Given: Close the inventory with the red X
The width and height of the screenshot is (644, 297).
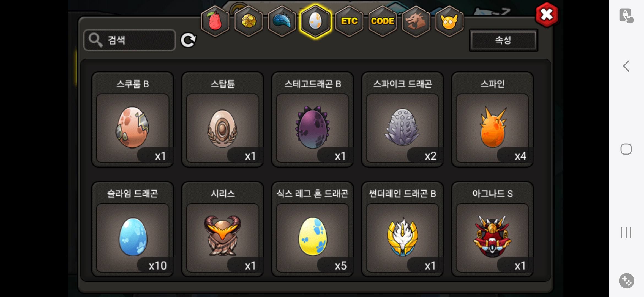Looking at the screenshot, I should coord(547,15).
